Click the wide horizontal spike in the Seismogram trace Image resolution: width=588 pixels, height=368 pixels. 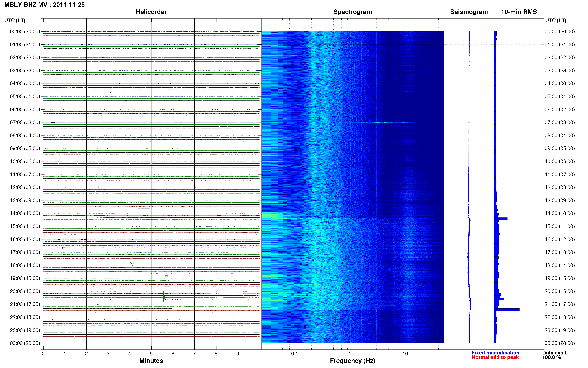(473, 299)
